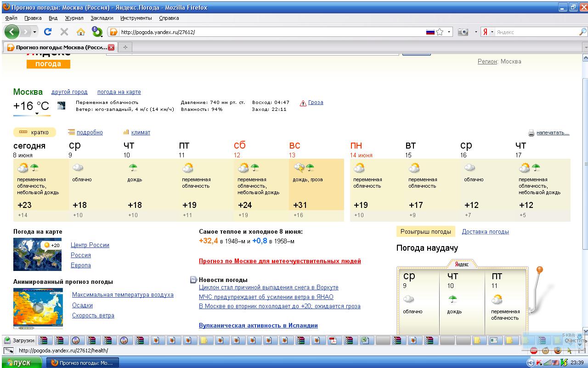
Task: Click the cloud icon for ср 9 forecast
Action: 78,167
